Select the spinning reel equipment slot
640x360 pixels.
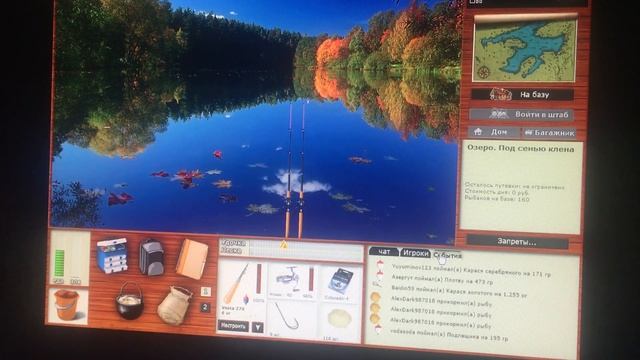292,282
